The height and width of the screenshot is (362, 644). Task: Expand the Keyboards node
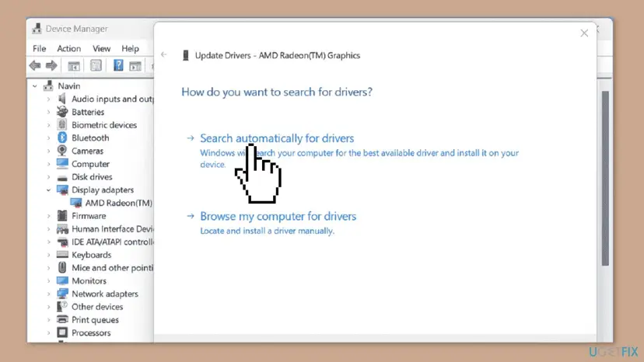click(x=48, y=255)
